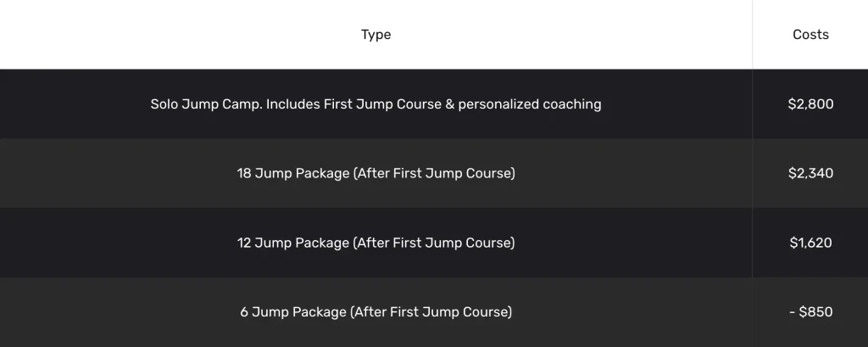This screenshot has width=868, height=347.
Task: Select the 18 Jump Package row label
Action: (376, 173)
